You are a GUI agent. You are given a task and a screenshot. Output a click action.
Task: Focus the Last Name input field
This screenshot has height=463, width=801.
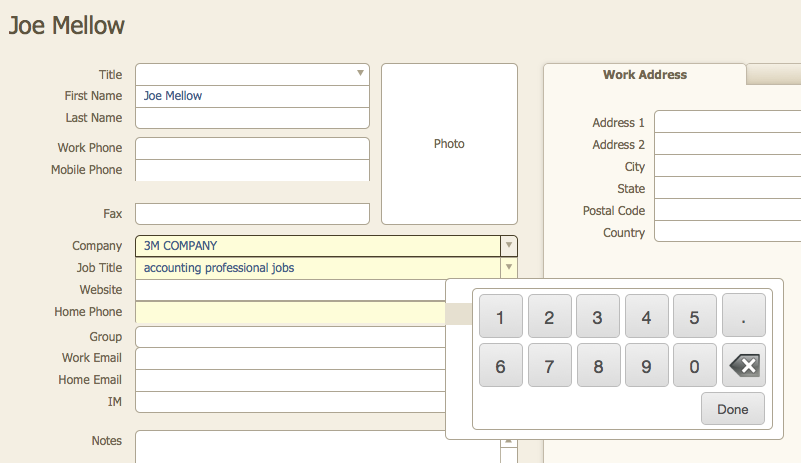(252, 119)
